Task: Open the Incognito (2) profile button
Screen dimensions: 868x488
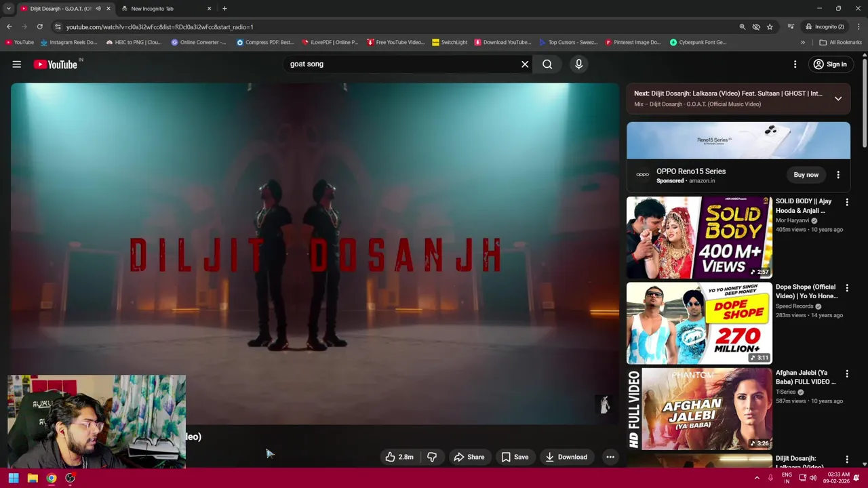Action: (825, 26)
